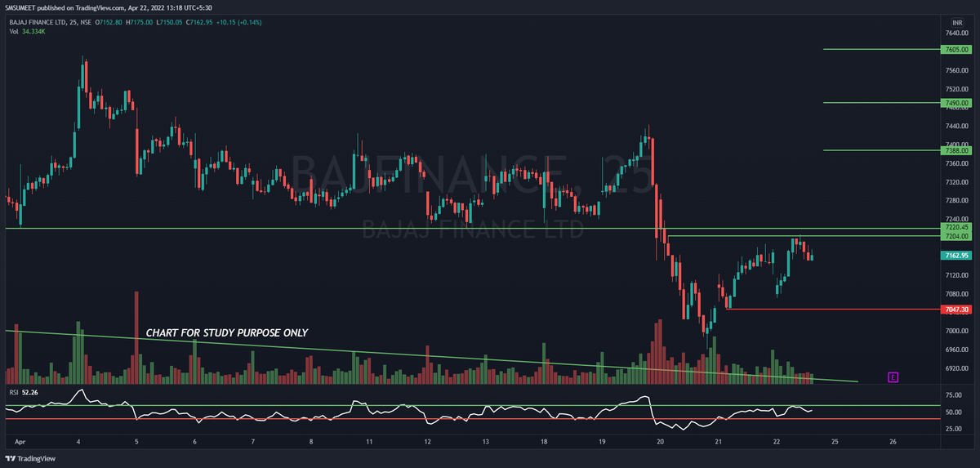Screen dimensions: 980x468
Task: Click date label 13 on the time axis
Action: [x=486, y=441]
